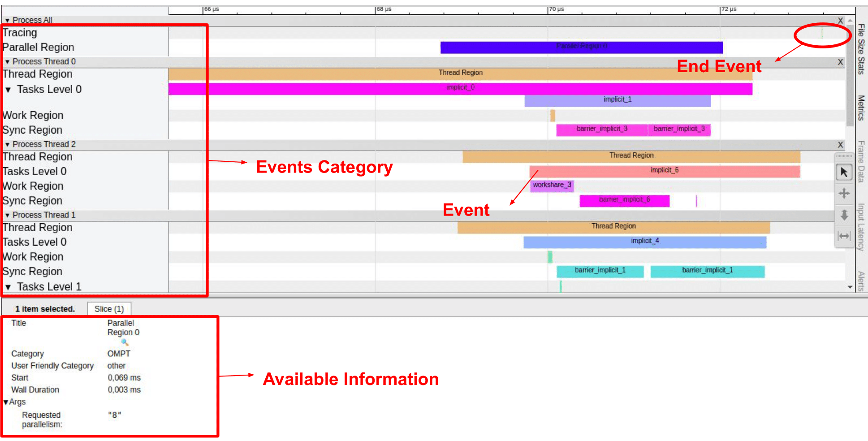
Task: Click the '1 item selected.' status text
Action: (45, 309)
